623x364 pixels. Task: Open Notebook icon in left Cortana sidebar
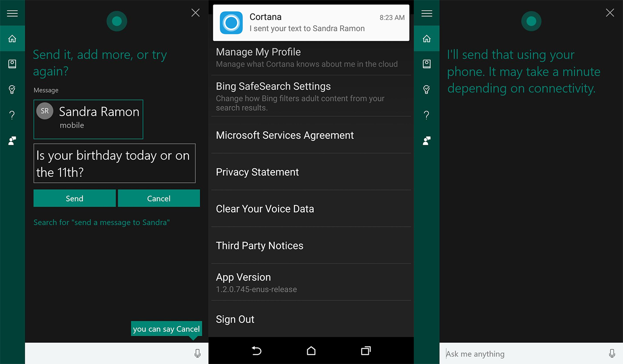[x=12, y=64]
